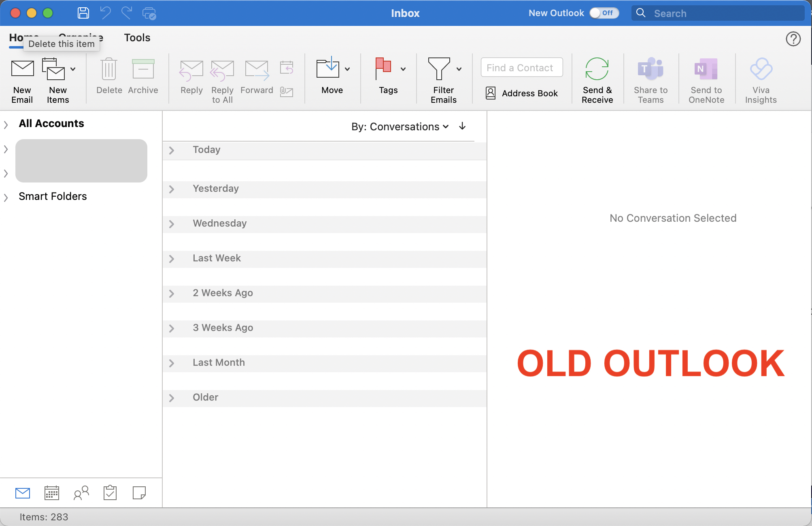Open the Tags flag dropdown arrow
The height and width of the screenshot is (526, 812).
pyautogui.click(x=403, y=69)
